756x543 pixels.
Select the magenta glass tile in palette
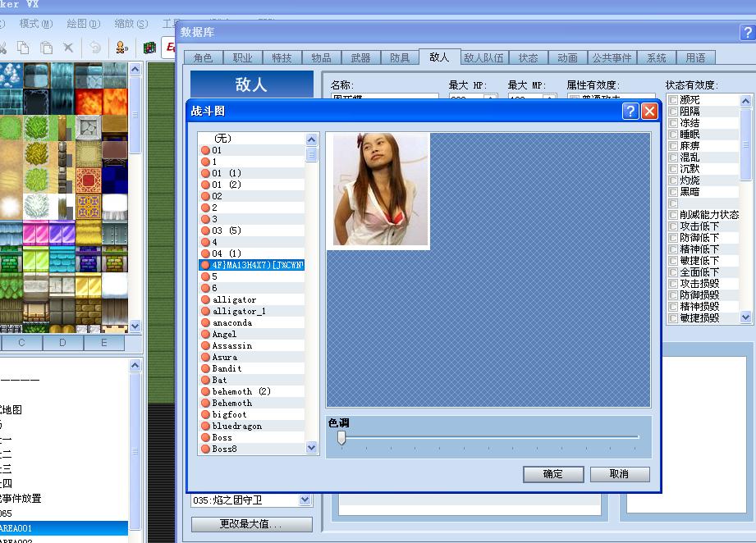click(36, 233)
